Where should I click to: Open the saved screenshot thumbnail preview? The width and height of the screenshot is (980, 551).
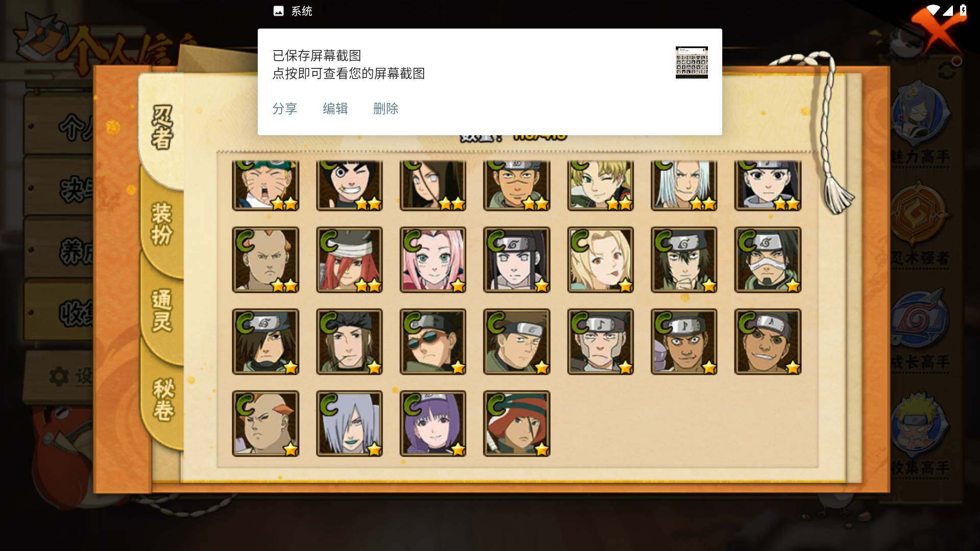692,62
